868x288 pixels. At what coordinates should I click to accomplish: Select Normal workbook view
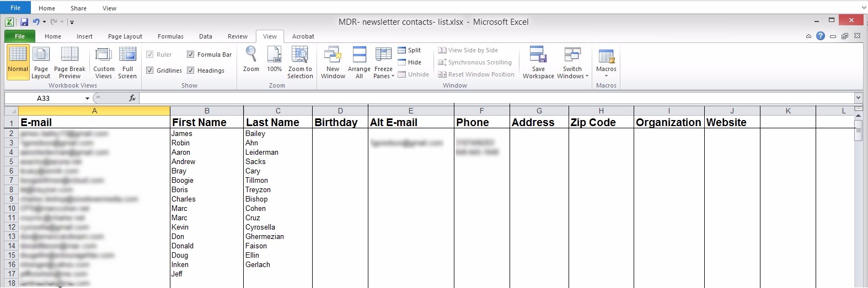pyautogui.click(x=18, y=62)
